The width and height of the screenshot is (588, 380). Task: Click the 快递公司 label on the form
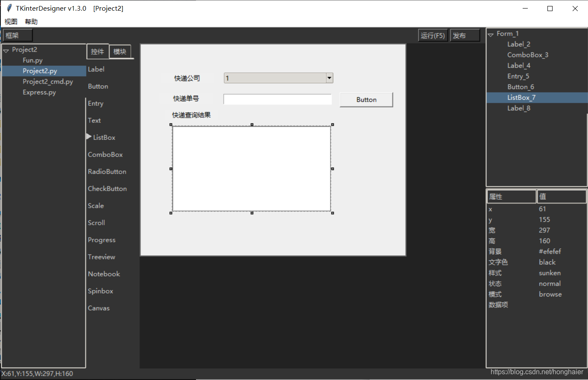pyautogui.click(x=187, y=78)
